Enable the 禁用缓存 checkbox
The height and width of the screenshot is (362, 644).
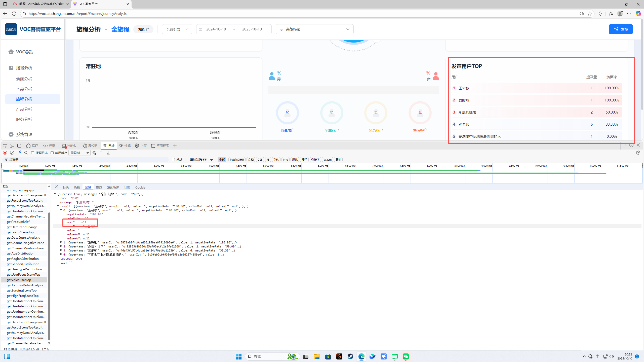pyautogui.click(x=52, y=153)
